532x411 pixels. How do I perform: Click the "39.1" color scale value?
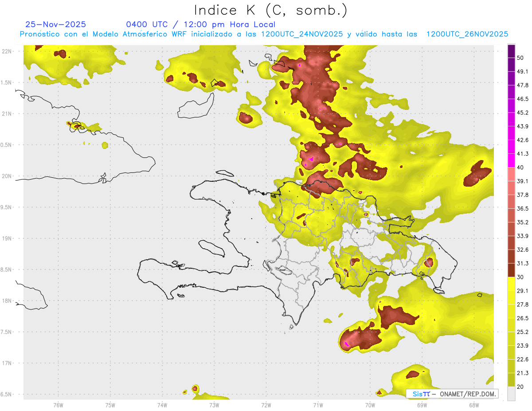coord(523,181)
